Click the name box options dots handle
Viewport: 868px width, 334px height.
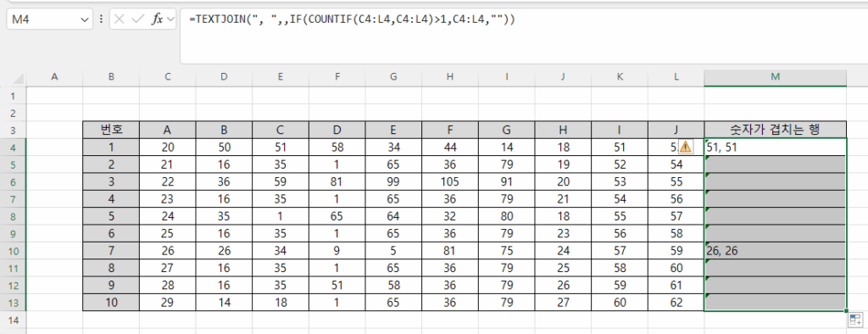tap(102, 19)
